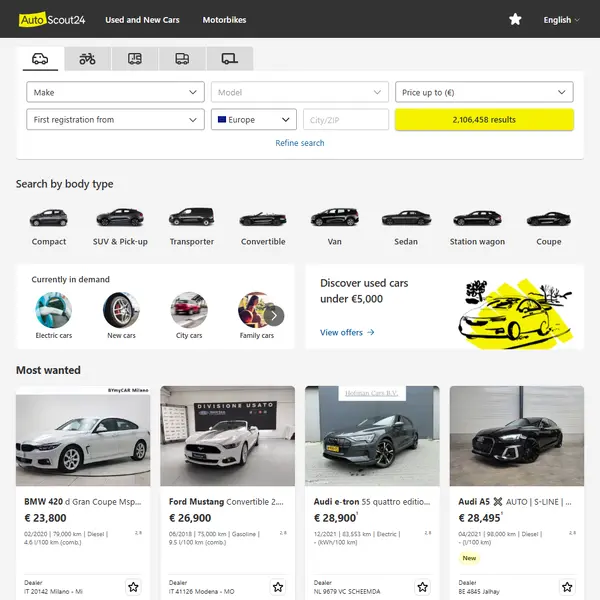Viewport: 600px width, 600px height.
Task: Focus the City/ZIP input field
Action: click(x=346, y=120)
